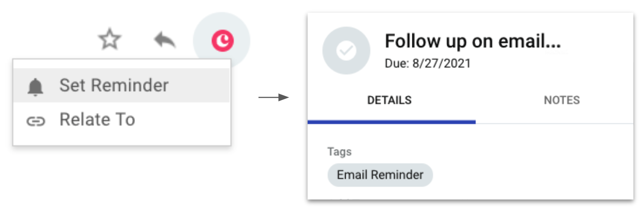Click the chain link icon beside Relate To
The height and width of the screenshot is (209, 644).
tap(35, 121)
